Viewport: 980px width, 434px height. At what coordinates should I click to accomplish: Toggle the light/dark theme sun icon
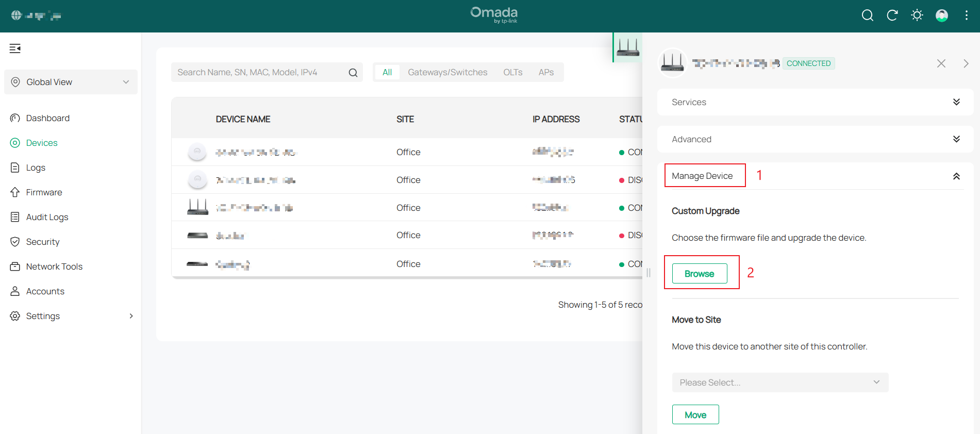click(917, 15)
